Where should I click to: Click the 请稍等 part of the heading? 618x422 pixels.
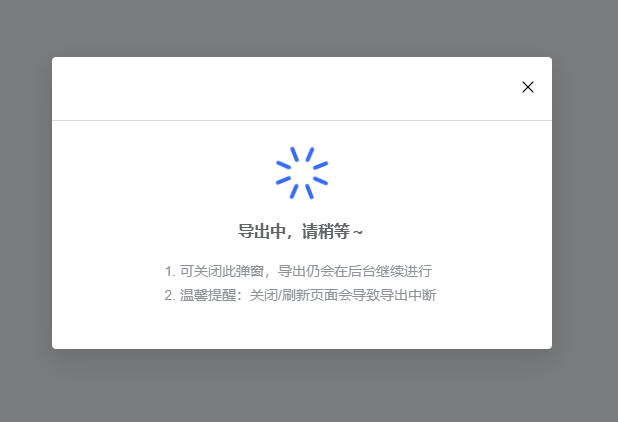coord(326,231)
